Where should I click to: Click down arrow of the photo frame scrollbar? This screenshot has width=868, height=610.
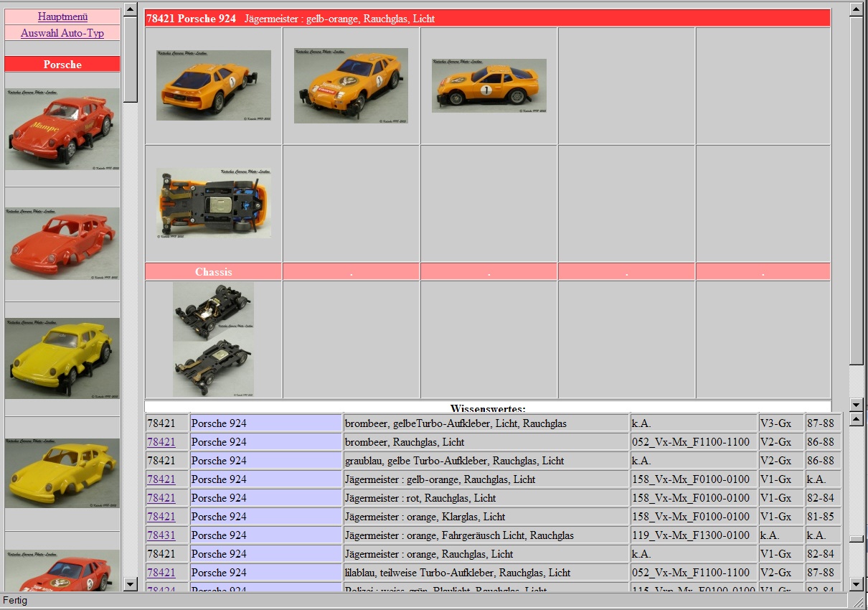855,405
